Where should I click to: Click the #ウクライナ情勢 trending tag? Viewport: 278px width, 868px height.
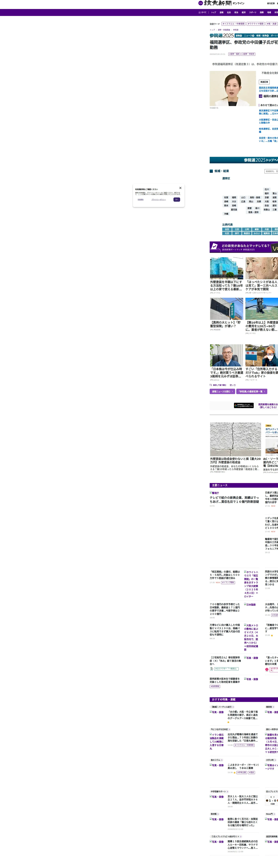(x=255, y=24)
